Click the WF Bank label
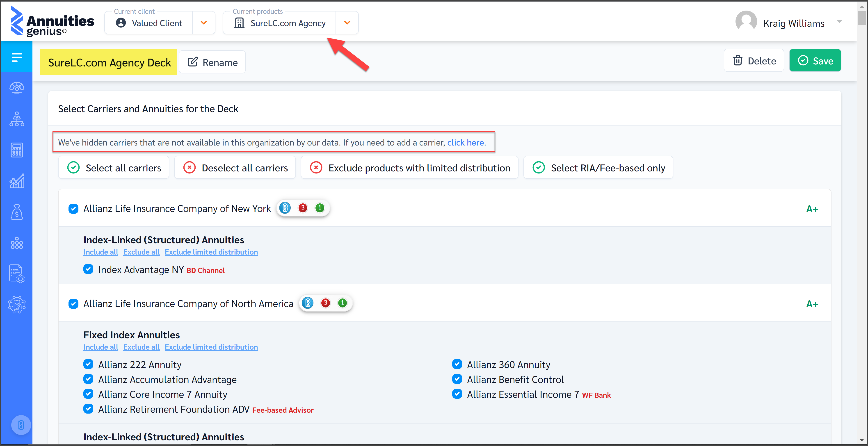 (x=596, y=395)
